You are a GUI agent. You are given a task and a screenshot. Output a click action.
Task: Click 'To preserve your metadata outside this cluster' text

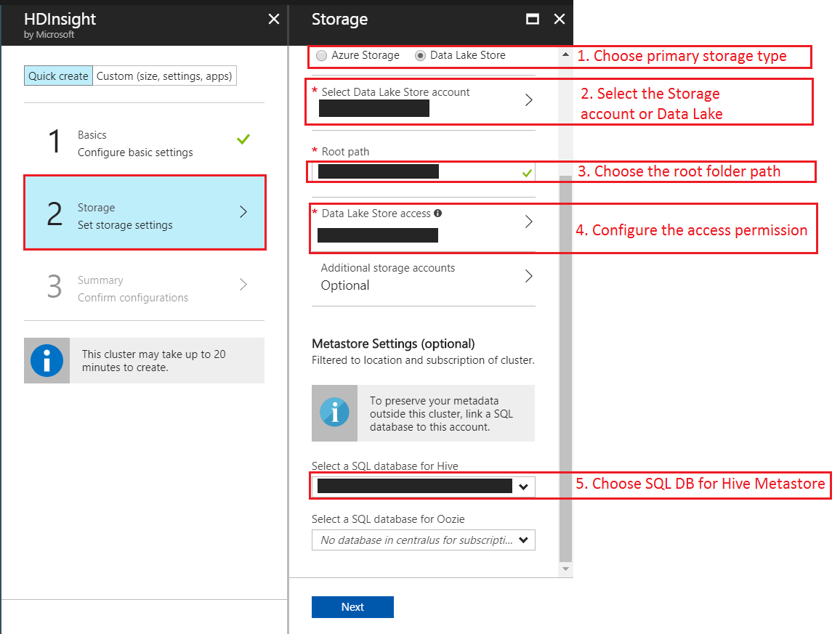(x=441, y=413)
